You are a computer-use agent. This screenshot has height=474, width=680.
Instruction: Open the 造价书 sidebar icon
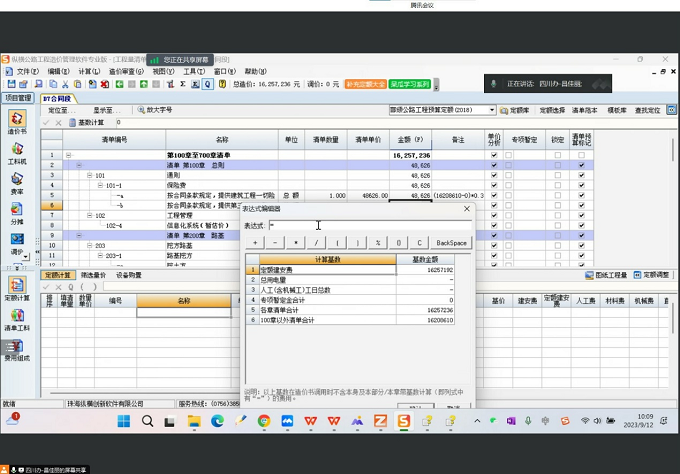click(x=17, y=121)
